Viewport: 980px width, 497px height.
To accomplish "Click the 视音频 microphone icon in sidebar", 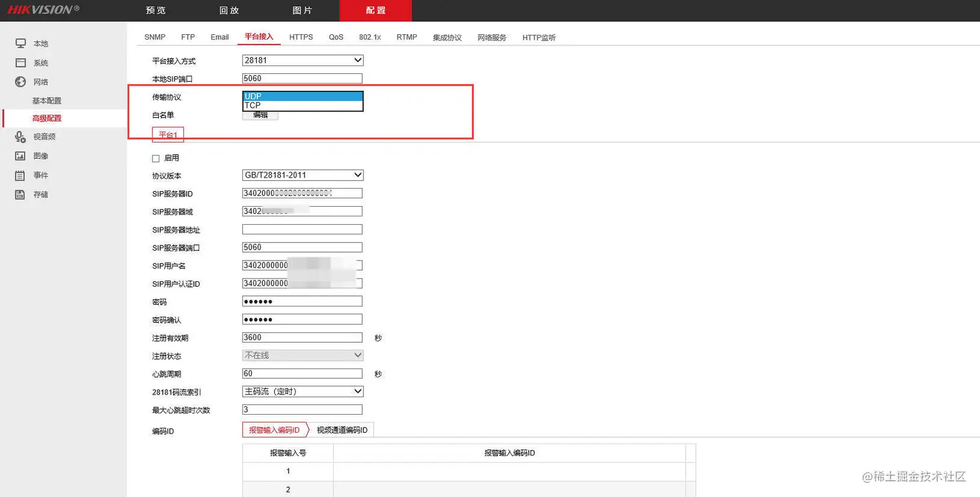I will tap(21, 137).
